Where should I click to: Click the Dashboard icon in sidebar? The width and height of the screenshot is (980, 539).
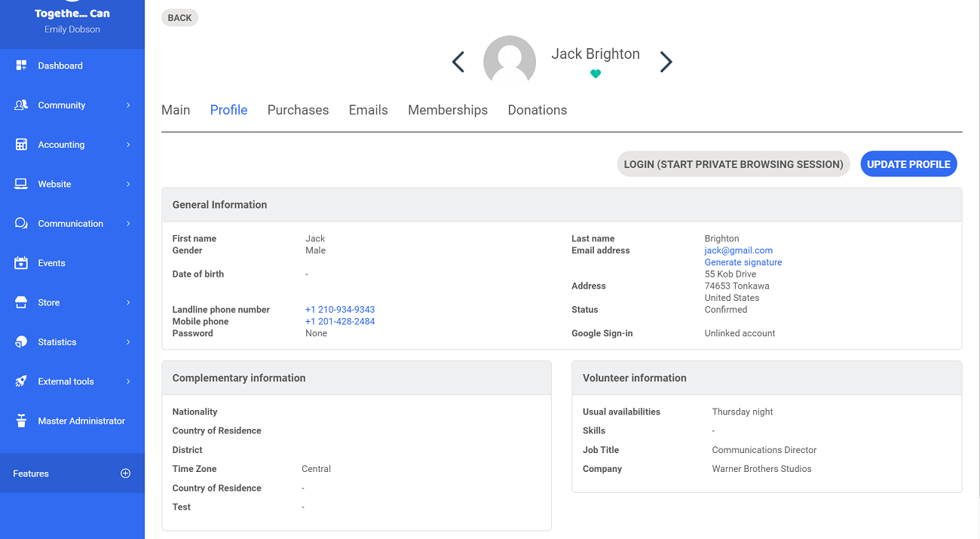coord(21,66)
